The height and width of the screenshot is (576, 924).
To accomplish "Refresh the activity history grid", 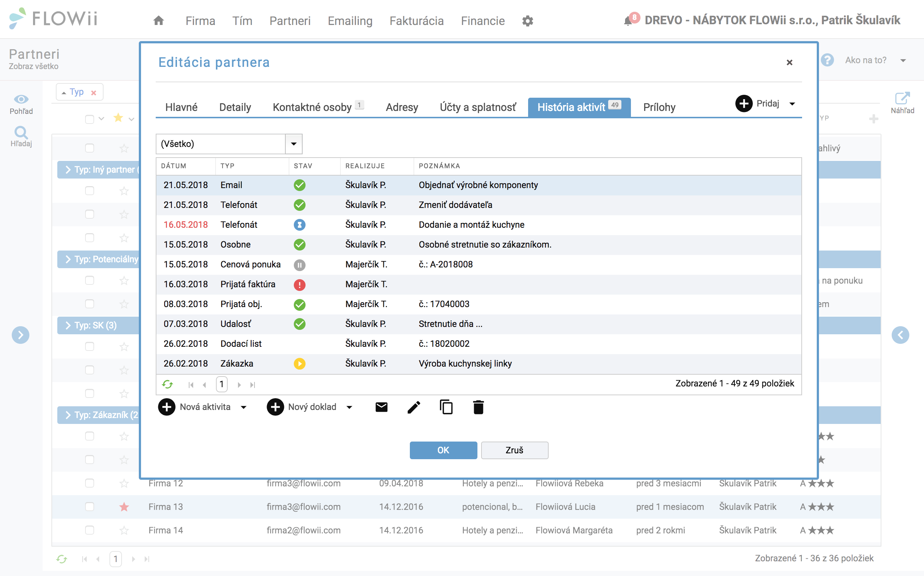I will 167,384.
